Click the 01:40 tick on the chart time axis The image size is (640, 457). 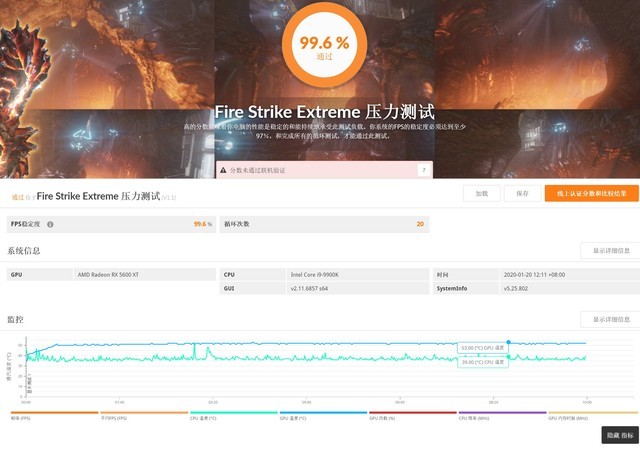click(x=119, y=402)
